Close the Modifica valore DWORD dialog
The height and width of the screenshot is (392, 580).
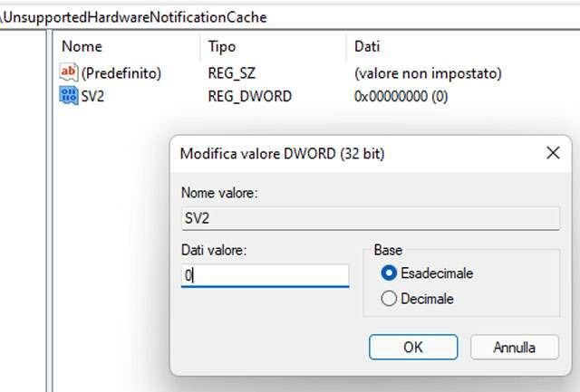pos(553,154)
